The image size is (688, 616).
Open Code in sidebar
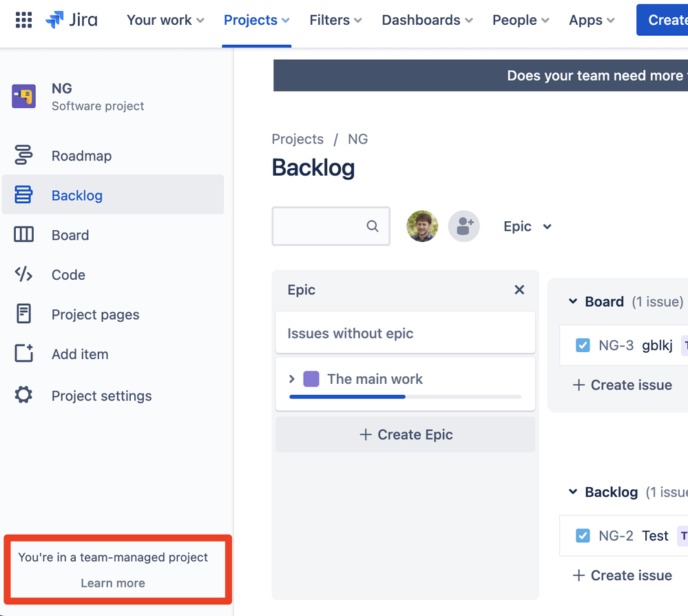(x=113, y=274)
